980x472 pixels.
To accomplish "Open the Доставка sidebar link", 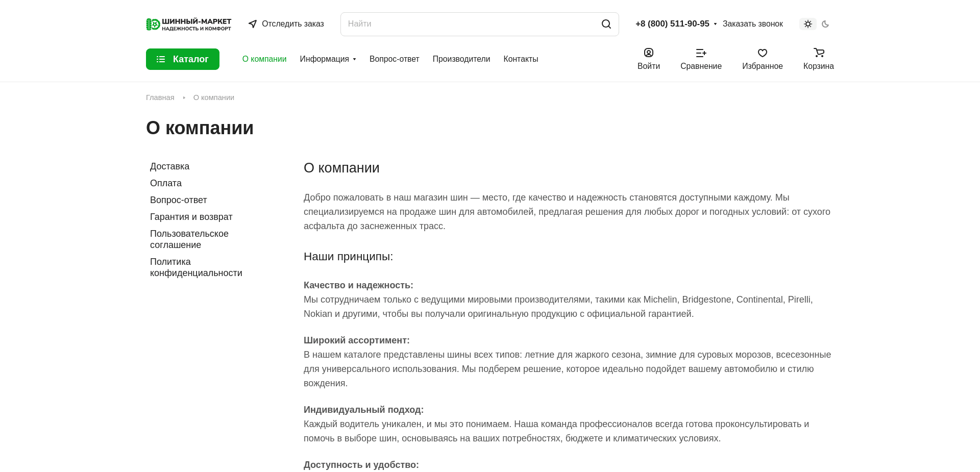I will pyautogui.click(x=169, y=166).
